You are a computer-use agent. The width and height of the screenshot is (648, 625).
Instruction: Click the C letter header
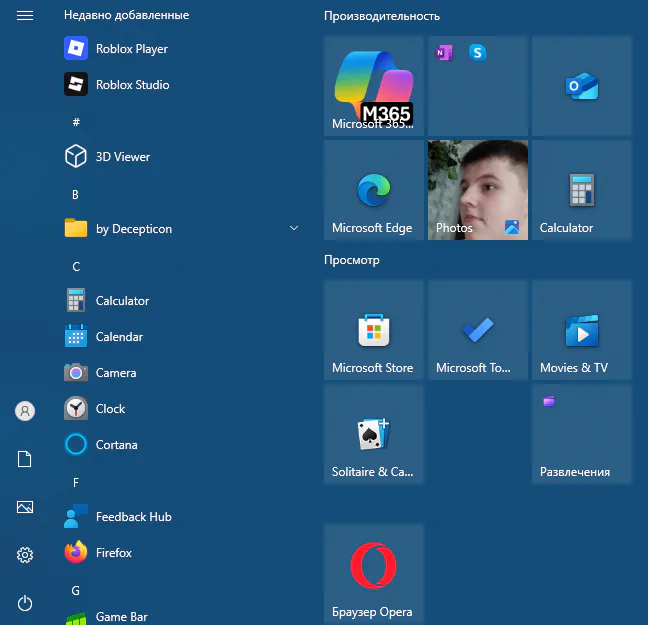click(76, 267)
